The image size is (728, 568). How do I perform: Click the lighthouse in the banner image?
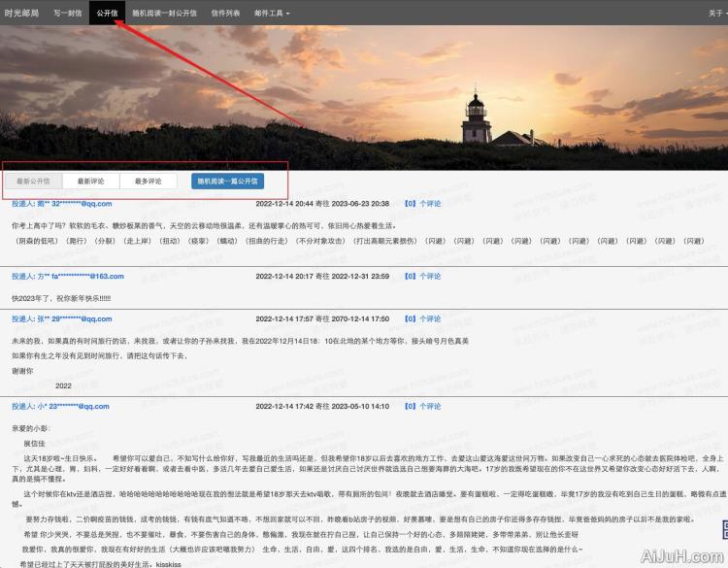pos(476,117)
